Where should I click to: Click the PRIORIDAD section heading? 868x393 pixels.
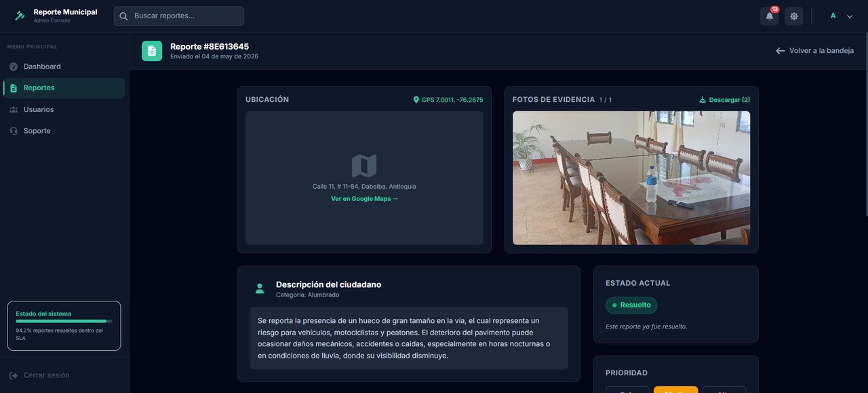click(627, 373)
